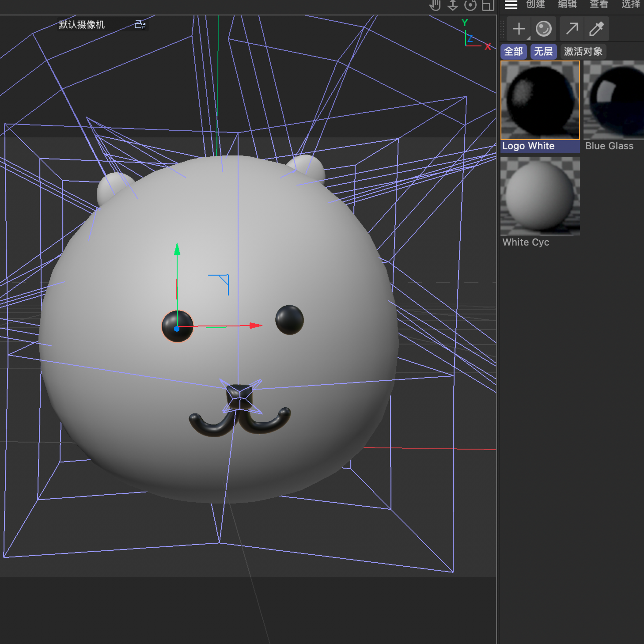Select the right ear on the head

[308, 167]
